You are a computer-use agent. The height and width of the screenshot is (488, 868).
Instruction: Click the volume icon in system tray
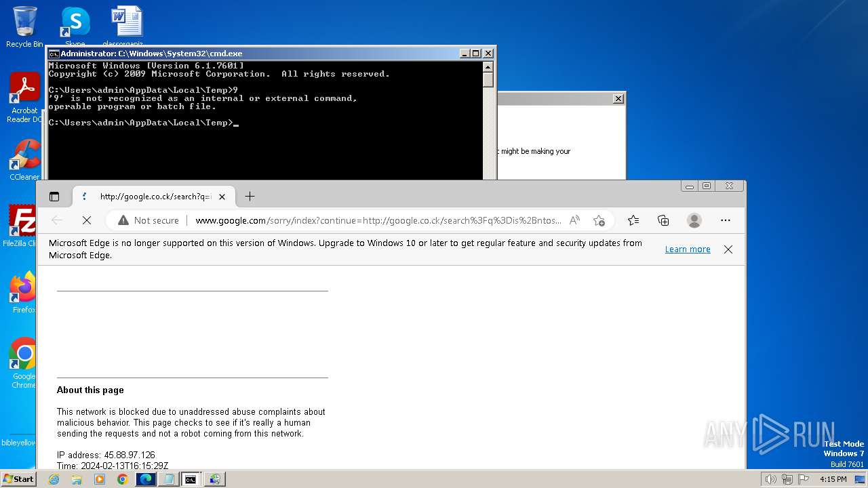[770, 479]
